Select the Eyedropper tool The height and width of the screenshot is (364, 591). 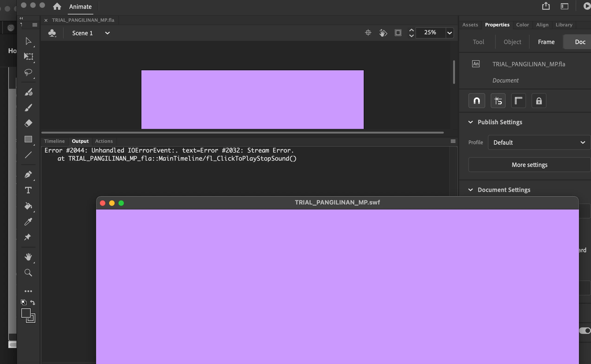click(x=28, y=221)
